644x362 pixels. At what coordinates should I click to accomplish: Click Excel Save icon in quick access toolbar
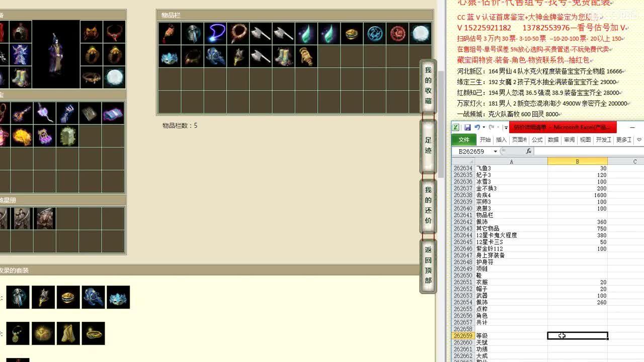[467, 128]
